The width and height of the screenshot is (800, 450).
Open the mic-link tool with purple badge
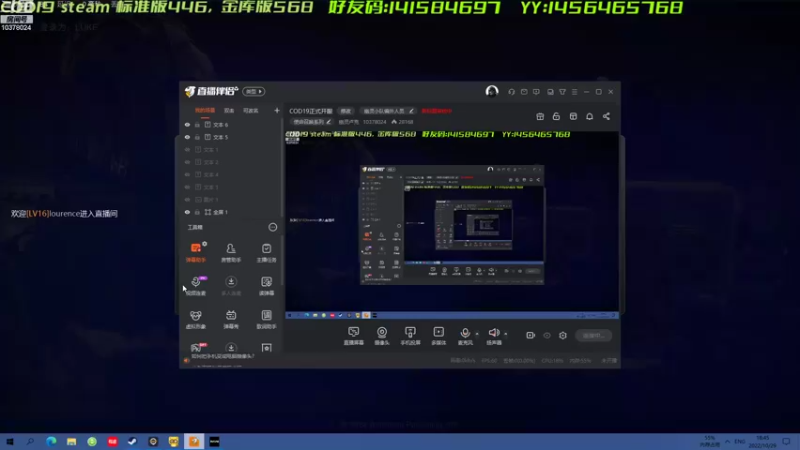(x=196, y=286)
